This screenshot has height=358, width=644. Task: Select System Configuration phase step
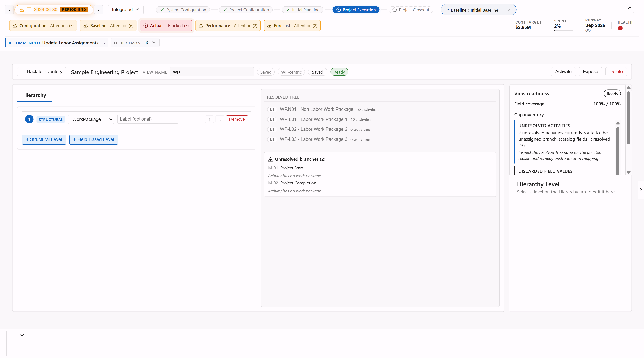coord(183,10)
